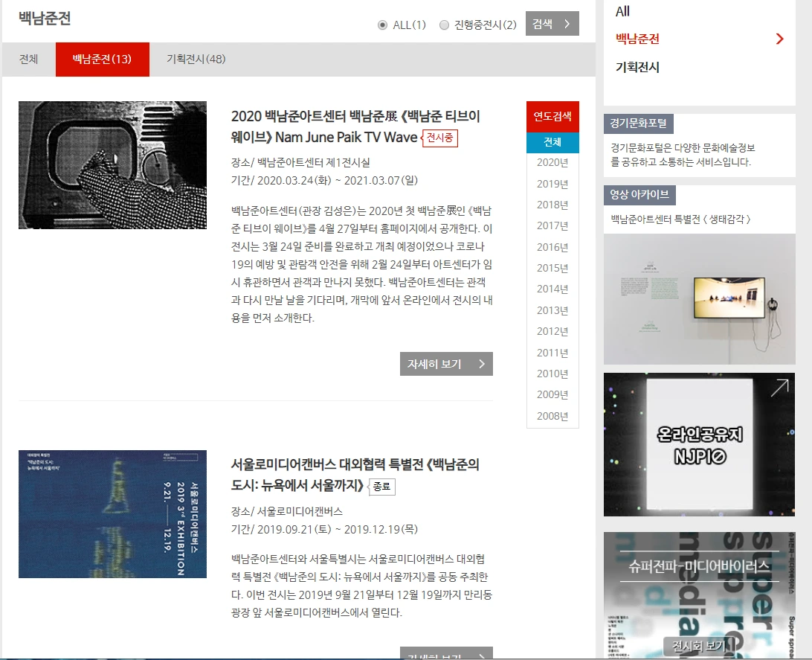Screen dimensions: 812x660
Task: Open the 연도검색 filter header
Action: pyautogui.click(x=552, y=117)
